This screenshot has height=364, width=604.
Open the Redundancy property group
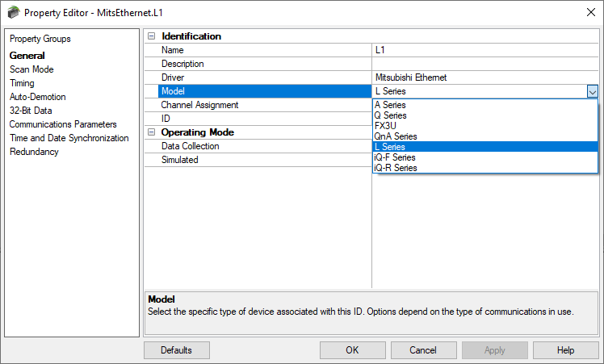coord(34,152)
